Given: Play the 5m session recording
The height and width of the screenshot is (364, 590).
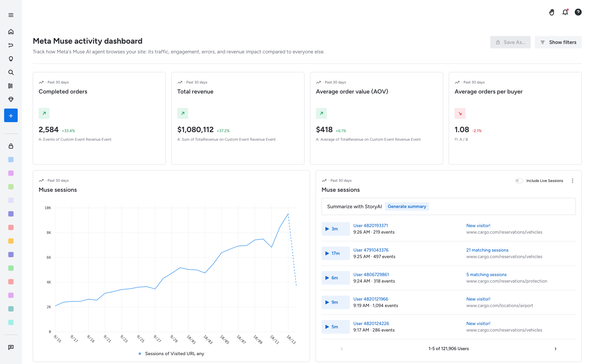Looking at the screenshot, I should coord(336,327).
